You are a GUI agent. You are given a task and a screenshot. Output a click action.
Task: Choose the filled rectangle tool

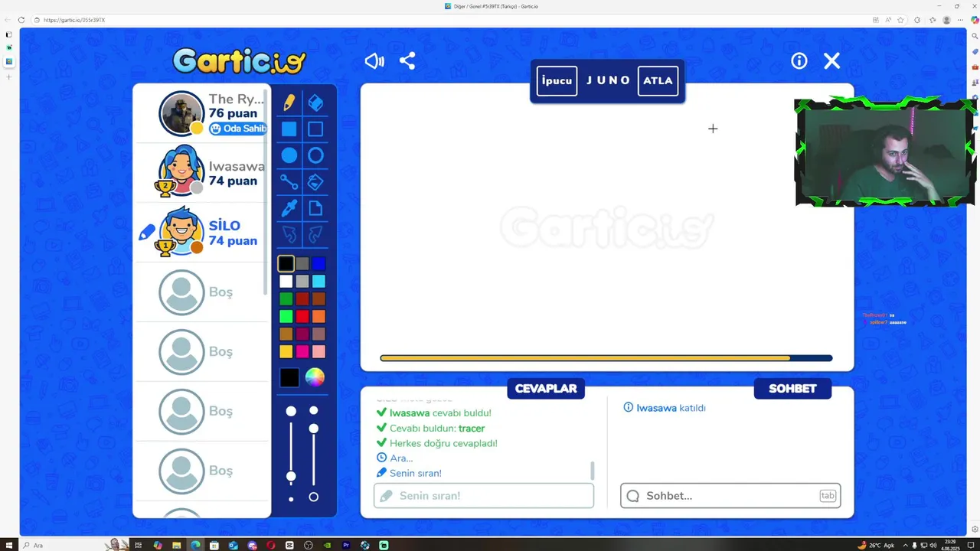[289, 129]
